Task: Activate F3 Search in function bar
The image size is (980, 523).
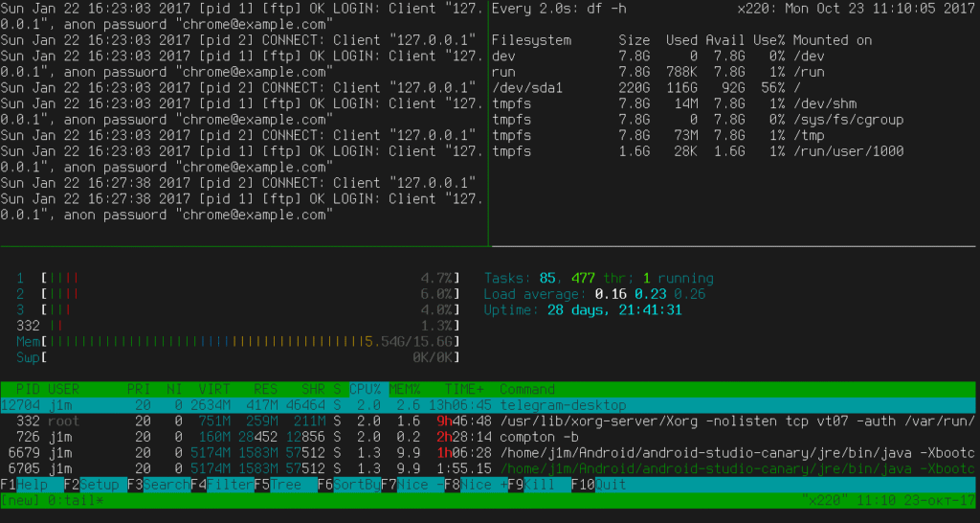Action: point(159,485)
